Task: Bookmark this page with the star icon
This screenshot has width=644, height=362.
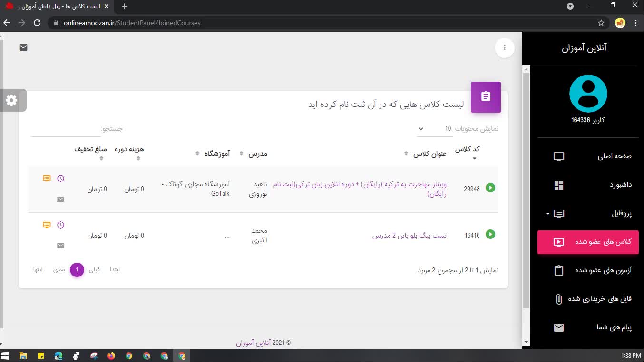Action: click(601, 23)
